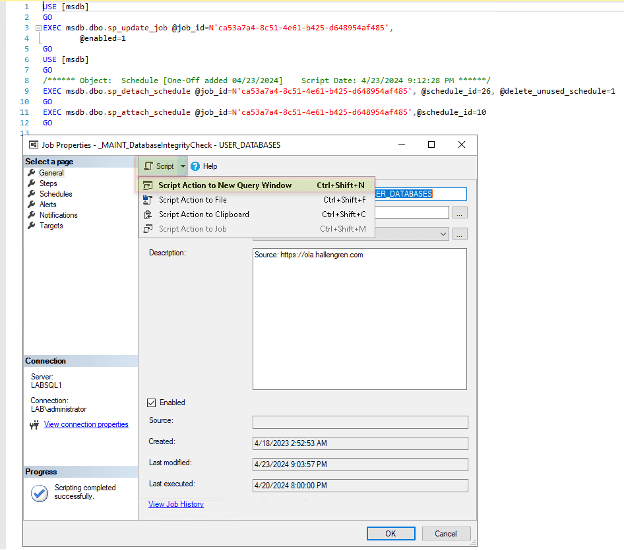Click the scripting completed checkmark icon
624x550 pixels.
39,493
